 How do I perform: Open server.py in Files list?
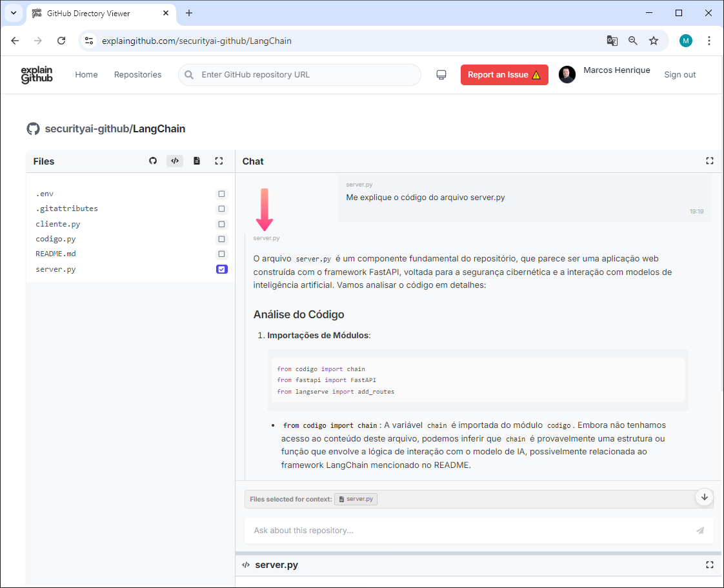55,269
